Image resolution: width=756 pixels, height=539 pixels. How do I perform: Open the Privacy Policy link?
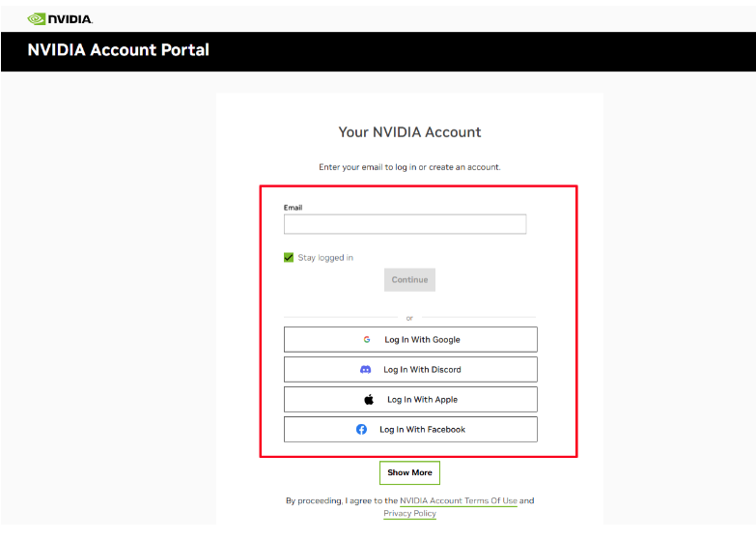409,514
